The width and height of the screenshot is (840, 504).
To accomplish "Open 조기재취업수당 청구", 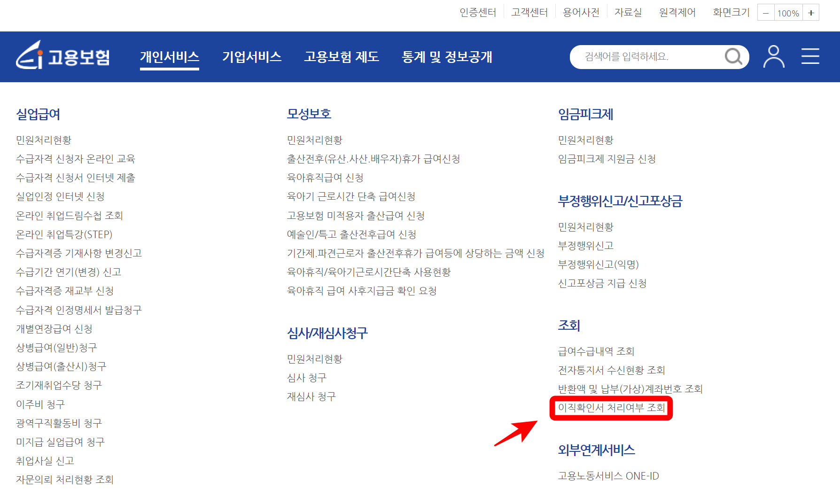I will 59,385.
